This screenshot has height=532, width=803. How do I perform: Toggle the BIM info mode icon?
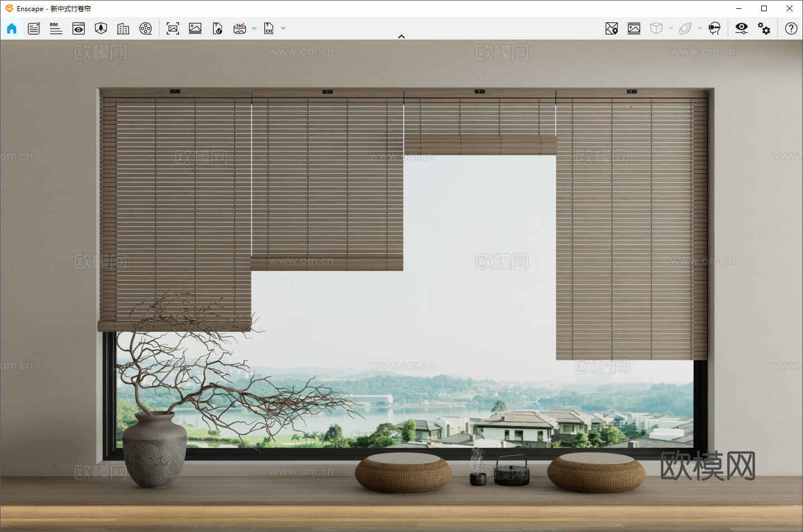(x=56, y=28)
